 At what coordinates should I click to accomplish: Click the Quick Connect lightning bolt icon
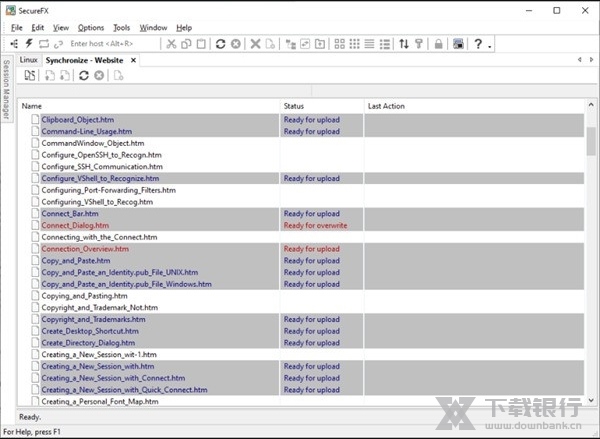(x=28, y=44)
